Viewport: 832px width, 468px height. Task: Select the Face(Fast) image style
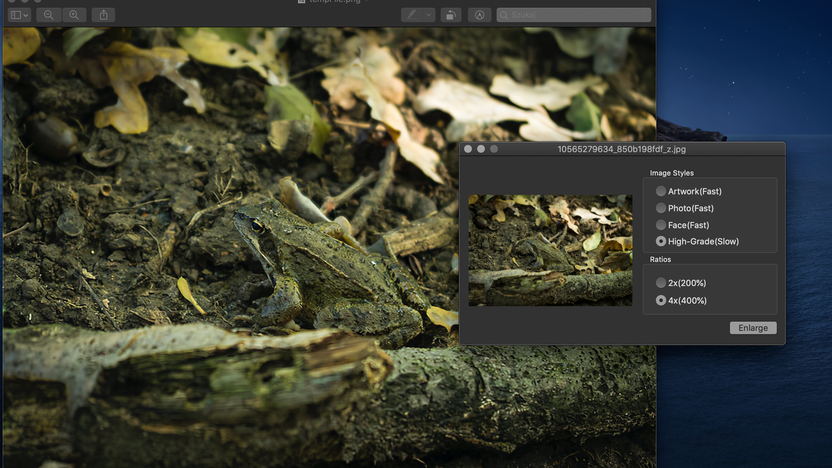point(682,225)
